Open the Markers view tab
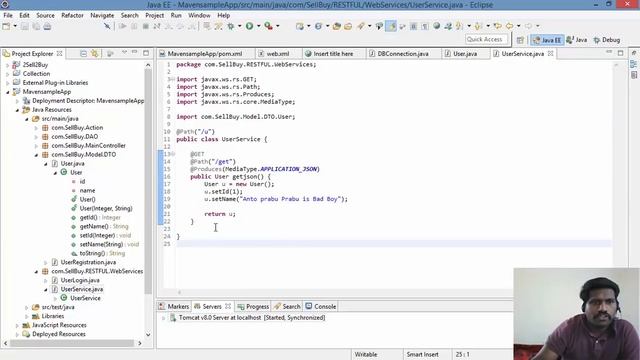The width and height of the screenshot is (640, 360). (174, 307)
